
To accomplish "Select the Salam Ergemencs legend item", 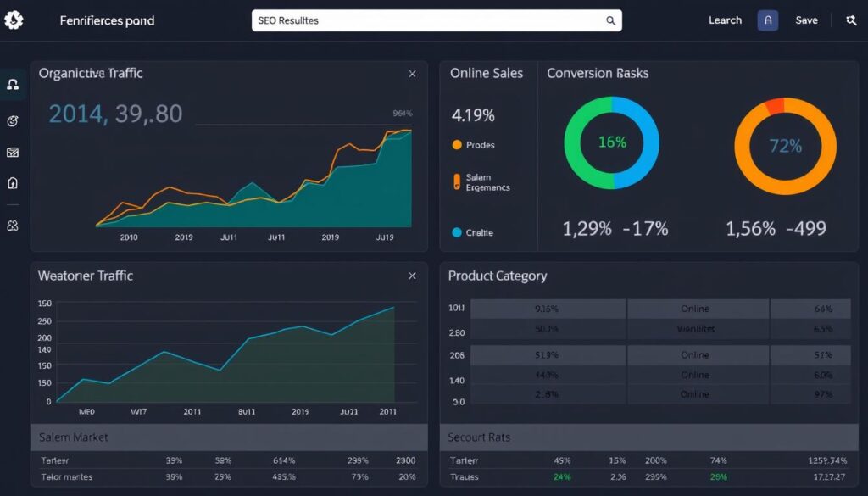I will (x=487, y=182).
